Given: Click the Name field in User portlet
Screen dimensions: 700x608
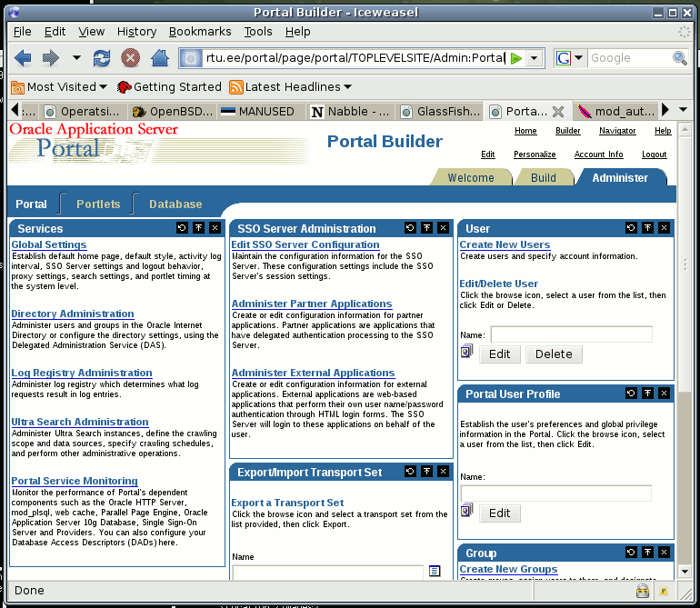Looking at the screenshot, I should click(572, 334).
